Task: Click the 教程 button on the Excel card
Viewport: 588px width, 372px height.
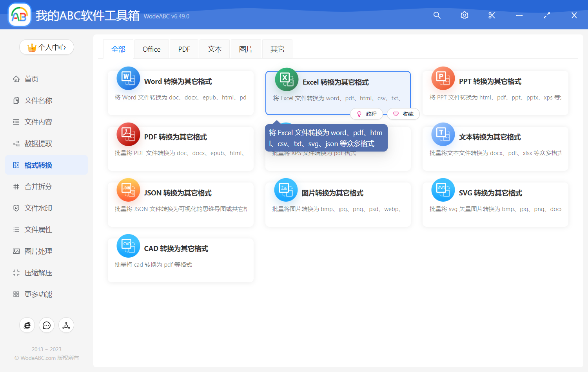Action: pyautogui.click(x=367, y=114)
